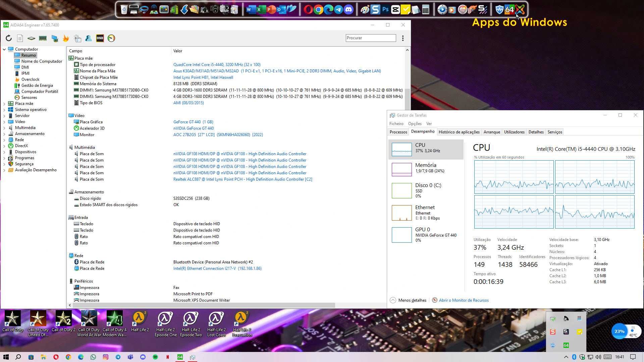
Task: Expand the DirectX tree node
Action: coord(4,146)
